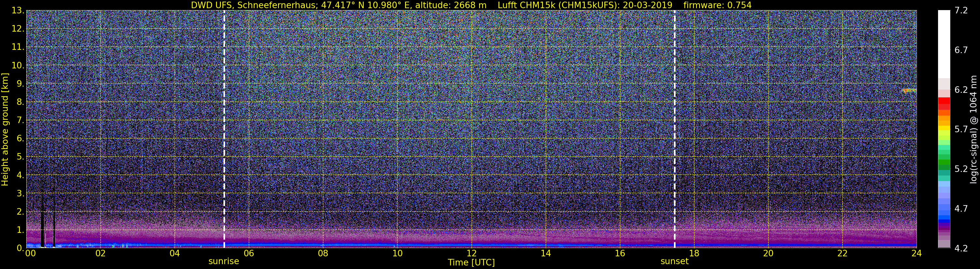Click the sunrise dashed vertical line
The image size is (980, 269).
click(x=224, y=129)
